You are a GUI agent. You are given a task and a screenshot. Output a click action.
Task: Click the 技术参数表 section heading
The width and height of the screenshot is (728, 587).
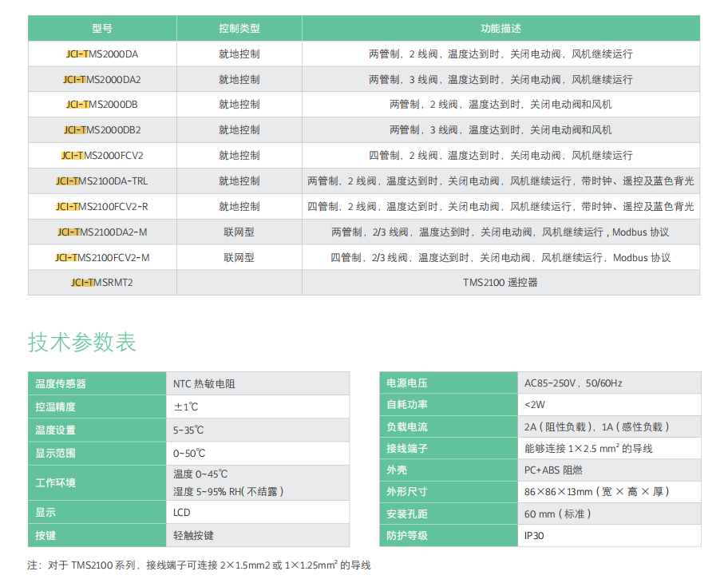tap(82, 342)
